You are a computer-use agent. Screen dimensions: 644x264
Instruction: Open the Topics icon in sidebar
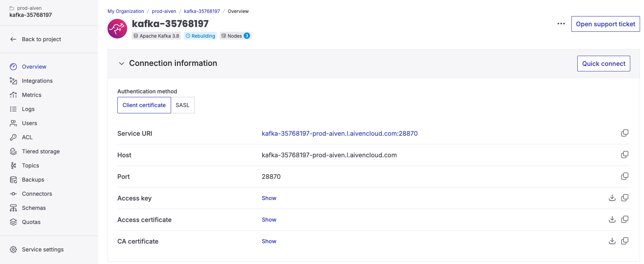click(13, 166)
